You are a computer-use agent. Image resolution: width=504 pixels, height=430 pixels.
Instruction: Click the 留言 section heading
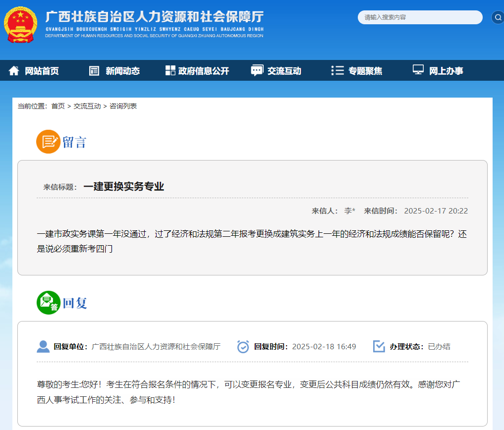click(x=74, y=142)
